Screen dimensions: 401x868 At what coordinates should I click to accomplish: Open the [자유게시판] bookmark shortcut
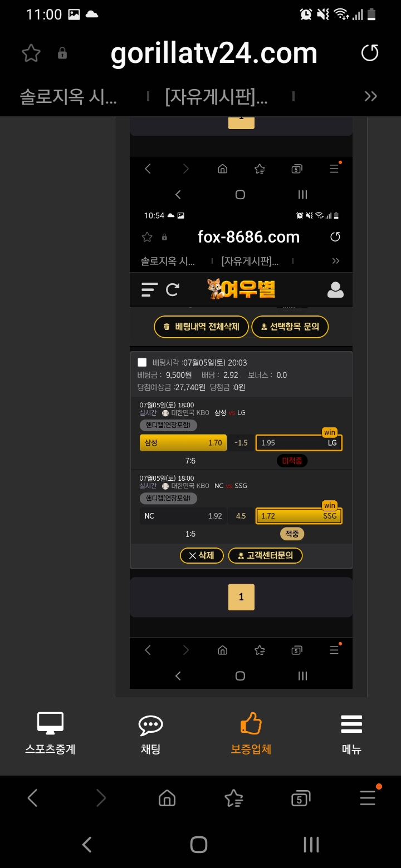[x=217, y=97]
